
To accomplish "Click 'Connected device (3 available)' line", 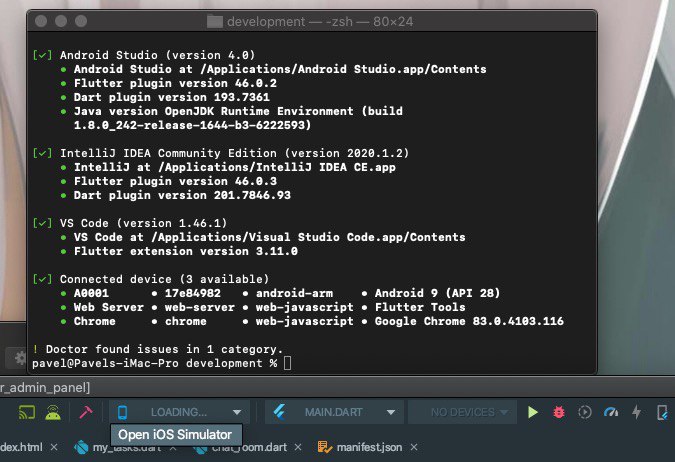I will 164,279.
